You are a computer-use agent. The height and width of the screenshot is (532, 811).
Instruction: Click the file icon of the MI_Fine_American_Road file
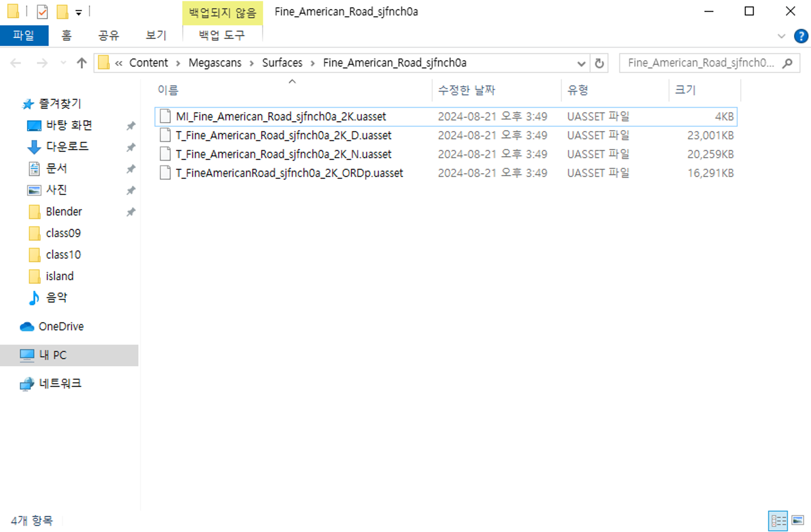[x=165, y=116]
